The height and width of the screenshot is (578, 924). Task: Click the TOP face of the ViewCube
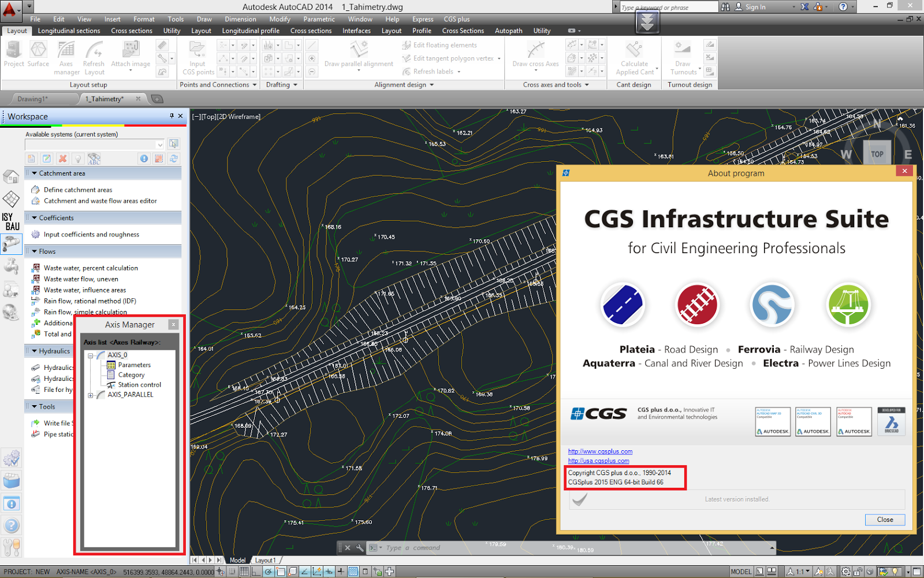click(877, 154)
